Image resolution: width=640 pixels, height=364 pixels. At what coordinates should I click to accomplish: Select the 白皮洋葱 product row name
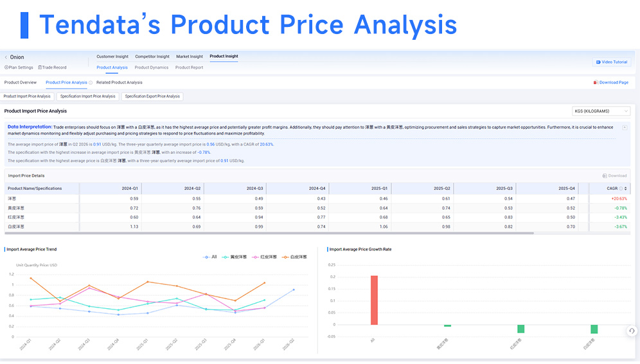click(16, 227)
